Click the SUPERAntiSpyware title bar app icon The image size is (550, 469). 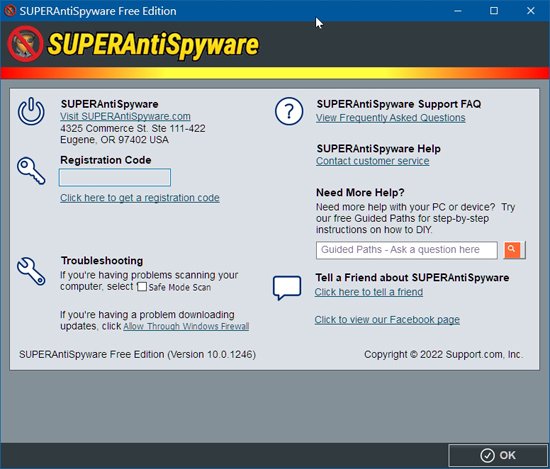pos(10,11)
